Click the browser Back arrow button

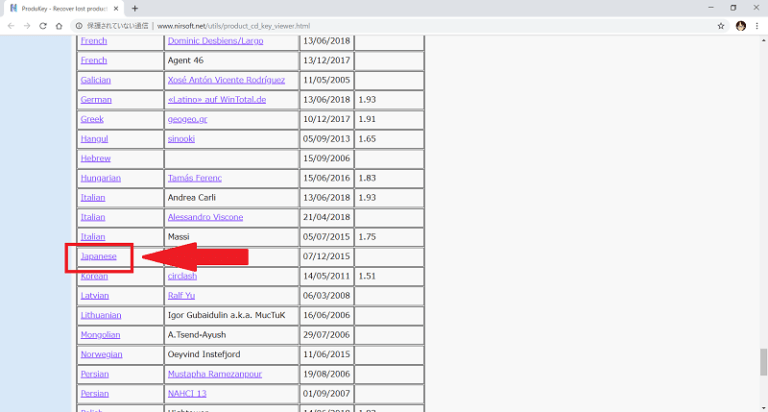pyautogui.click(x=10, y=26)
